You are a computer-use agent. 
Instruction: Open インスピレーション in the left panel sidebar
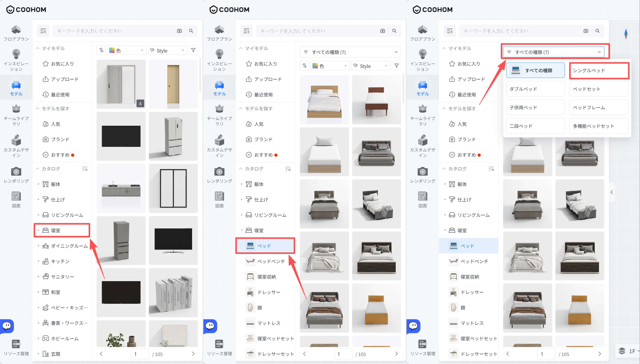click(16, 60)
